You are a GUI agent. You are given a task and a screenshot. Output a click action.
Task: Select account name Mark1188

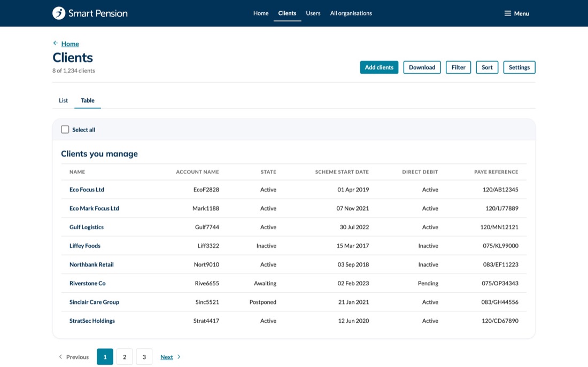tap(206, 208)
